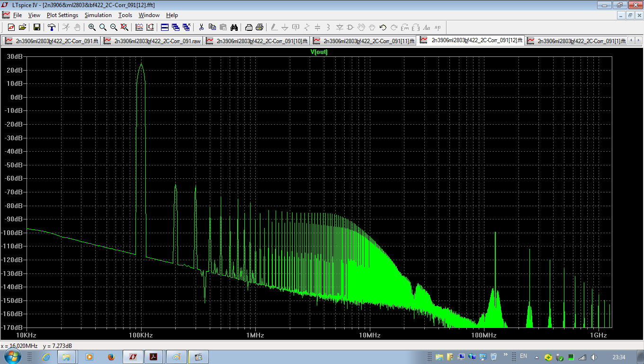Click the Run simulation running-man icon
644x364 pixels.
[x=66, y=27]
